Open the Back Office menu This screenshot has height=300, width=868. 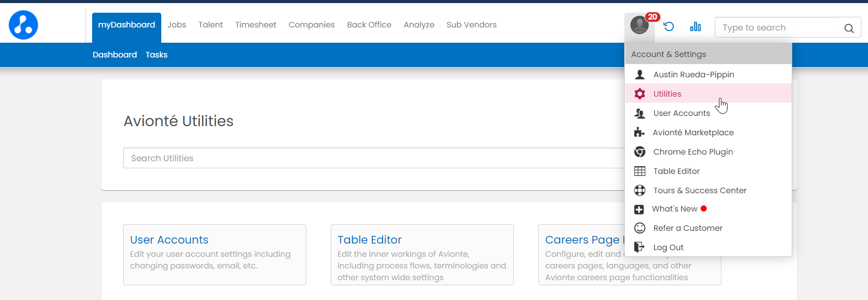point(369,25)
